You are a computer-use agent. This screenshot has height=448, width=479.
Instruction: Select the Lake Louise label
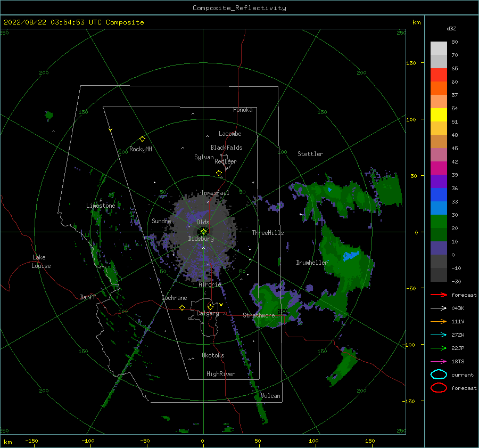[42, 262]
